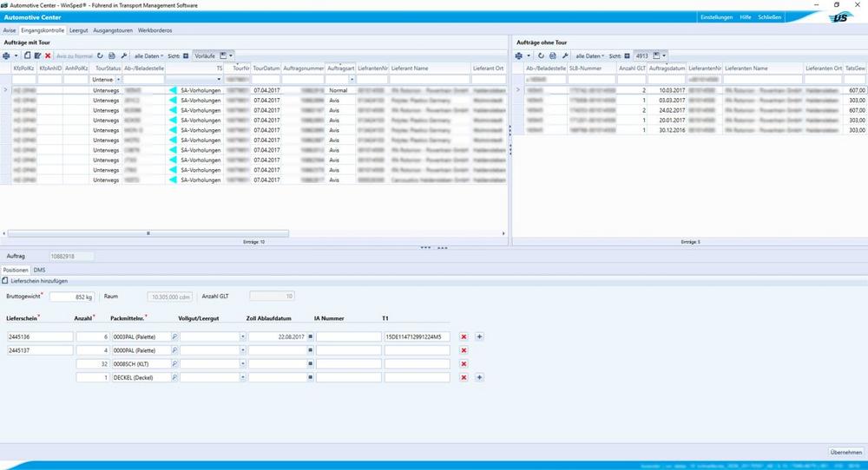Select the 4913 view button
The height and width of the screenshot is (470, 868).
pos(642,55)
